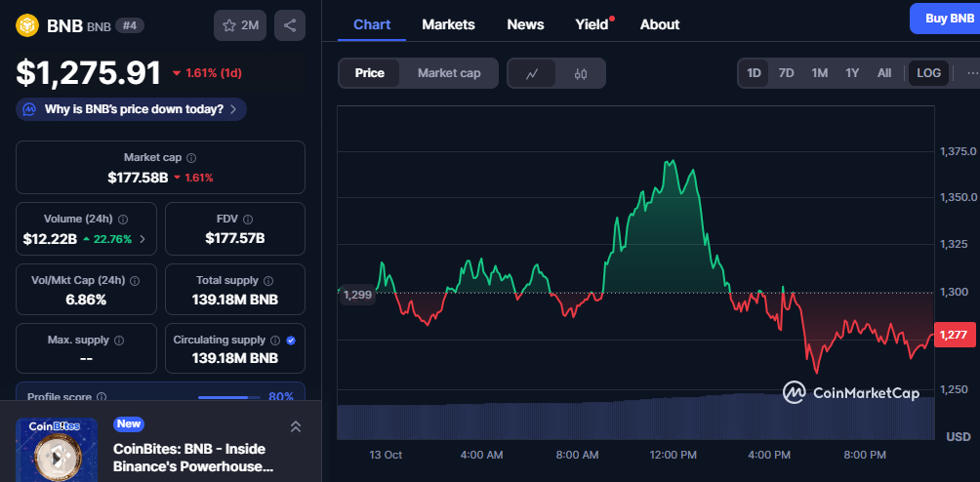Expand "Why is BNB's price down today?"

131,109
